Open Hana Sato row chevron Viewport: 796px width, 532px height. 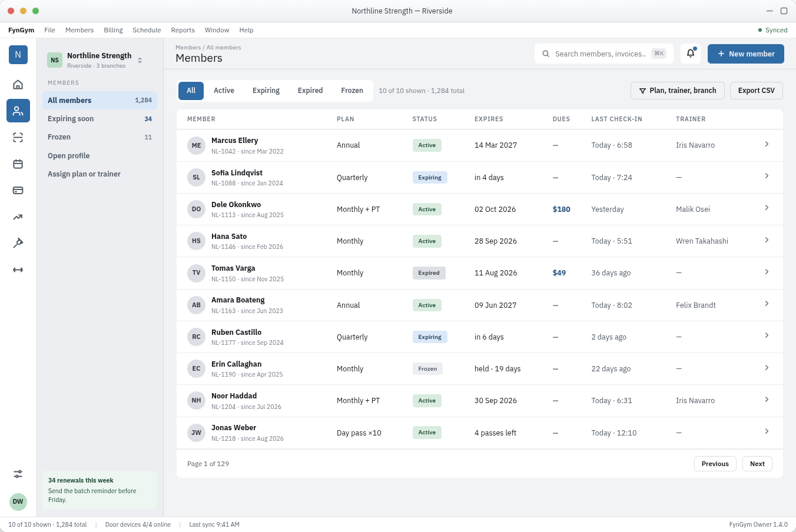(767, 240)
